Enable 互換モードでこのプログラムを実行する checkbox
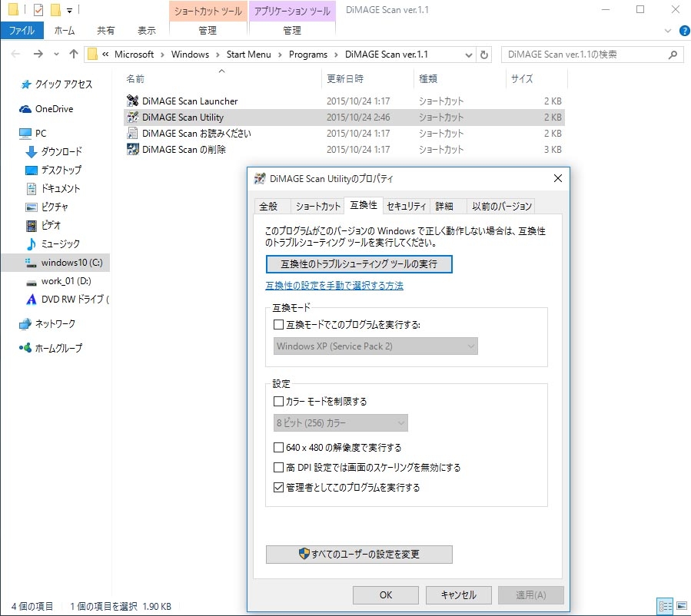Viewport: 691px width, 616px height. tap(278, 325)
